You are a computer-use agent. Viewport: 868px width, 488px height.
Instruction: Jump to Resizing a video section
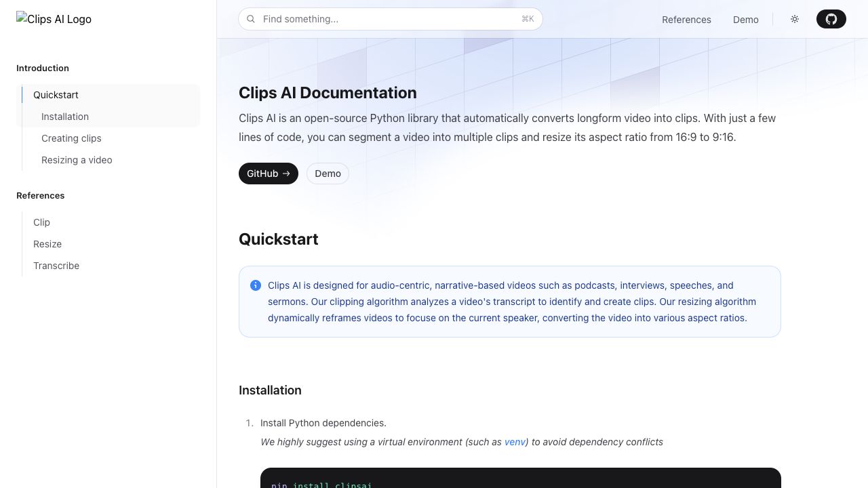pyautogui.click(x=77, y=160)
